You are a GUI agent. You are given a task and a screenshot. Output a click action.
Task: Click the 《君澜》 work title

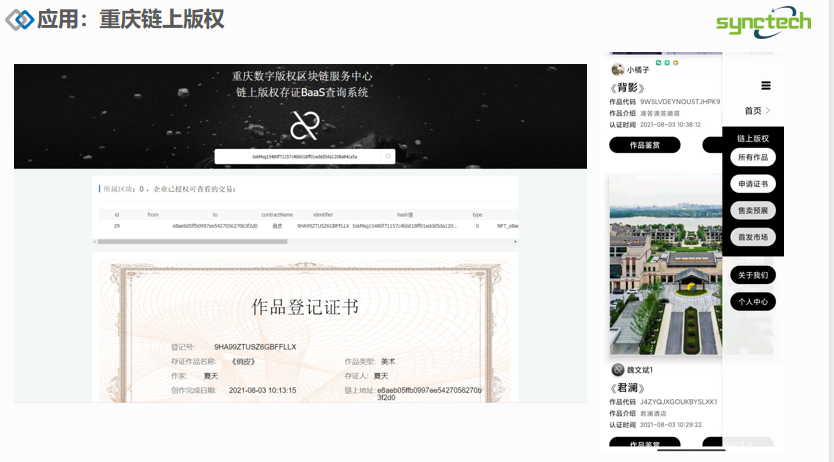click(x=627, y=388)
